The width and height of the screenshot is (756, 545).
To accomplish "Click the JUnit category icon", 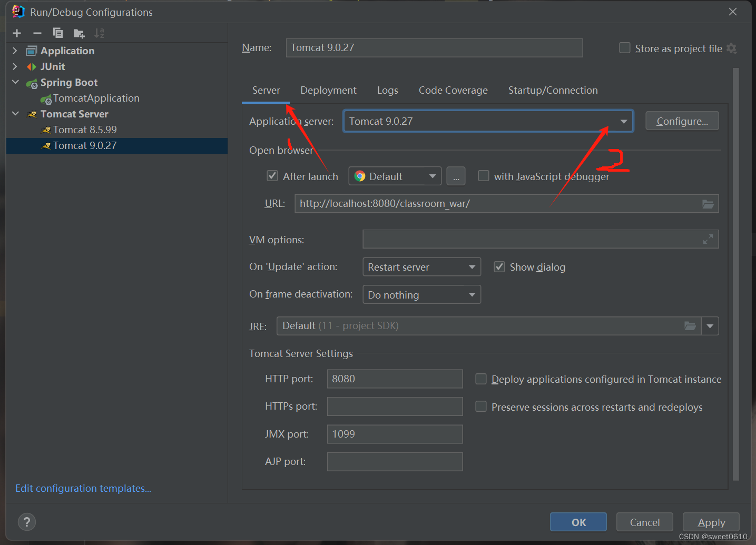I will (x=32, y=66).
